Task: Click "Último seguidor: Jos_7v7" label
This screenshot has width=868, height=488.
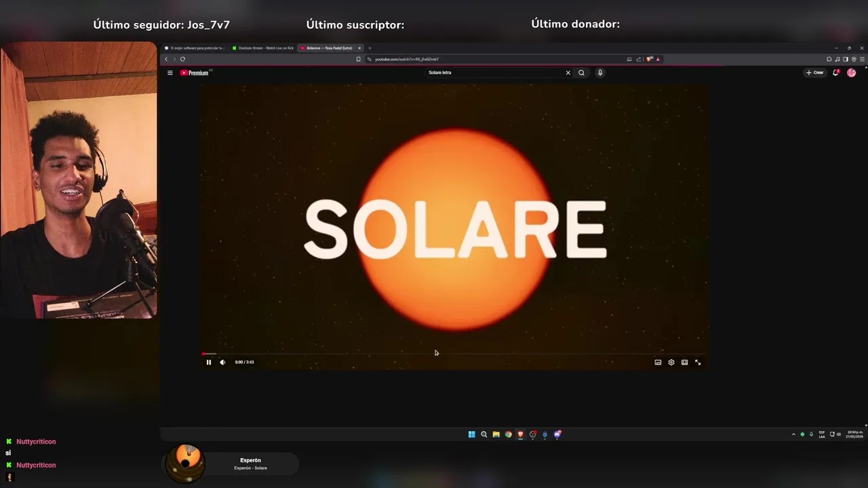Action: (161, 24)
